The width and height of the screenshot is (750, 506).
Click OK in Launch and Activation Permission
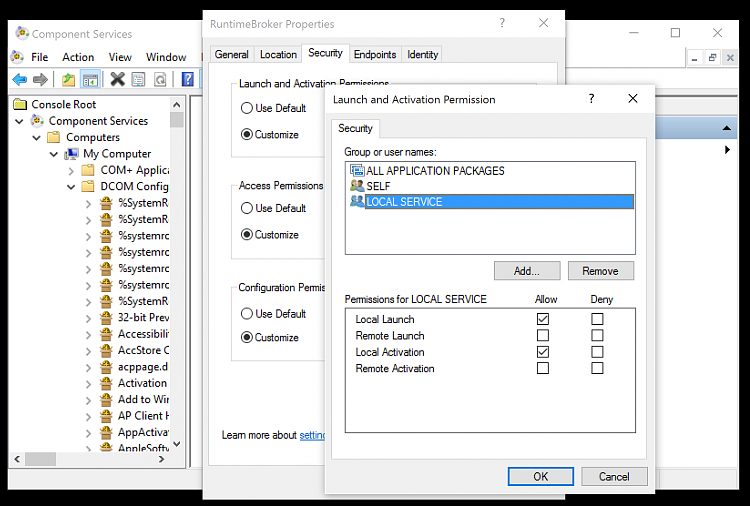point(540,476)
